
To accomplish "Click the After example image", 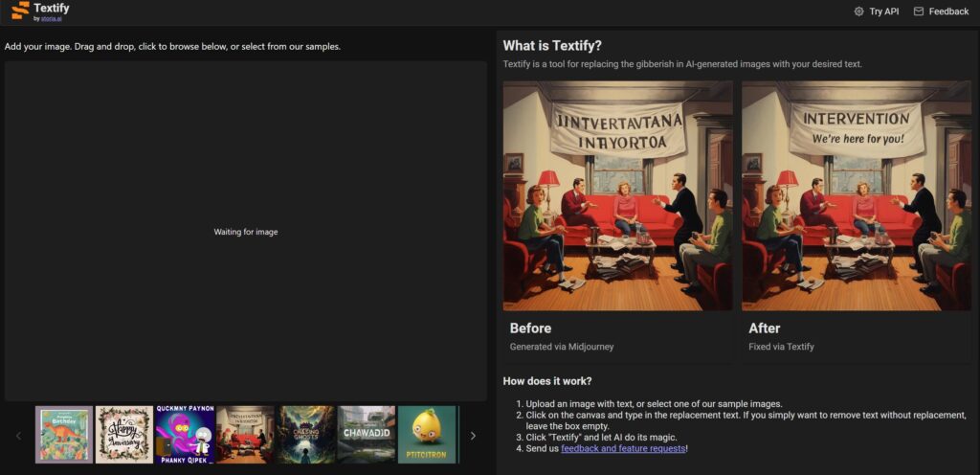I will pyautogui.click(x=857, y=195).
